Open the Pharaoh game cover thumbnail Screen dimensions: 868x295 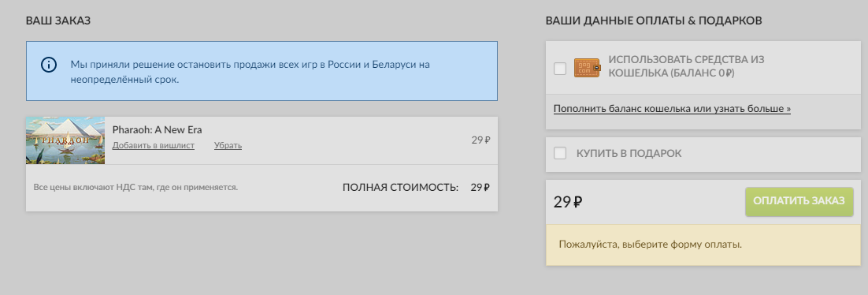click(65, 140)
